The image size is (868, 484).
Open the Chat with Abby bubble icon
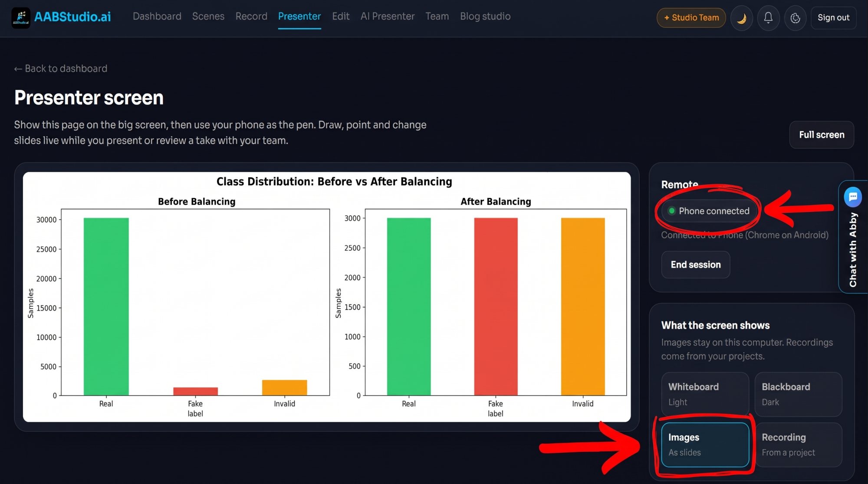pos(853,197)
